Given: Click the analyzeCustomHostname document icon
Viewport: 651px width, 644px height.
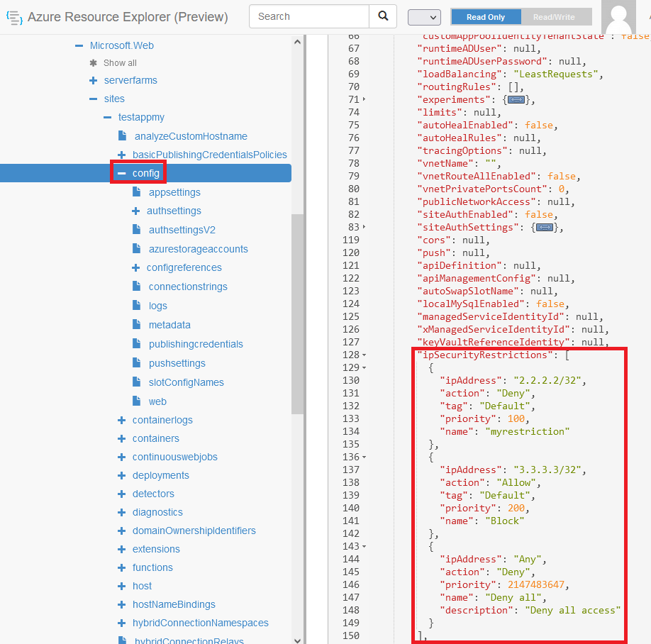Looking at the screenshot, I should 123,135.
